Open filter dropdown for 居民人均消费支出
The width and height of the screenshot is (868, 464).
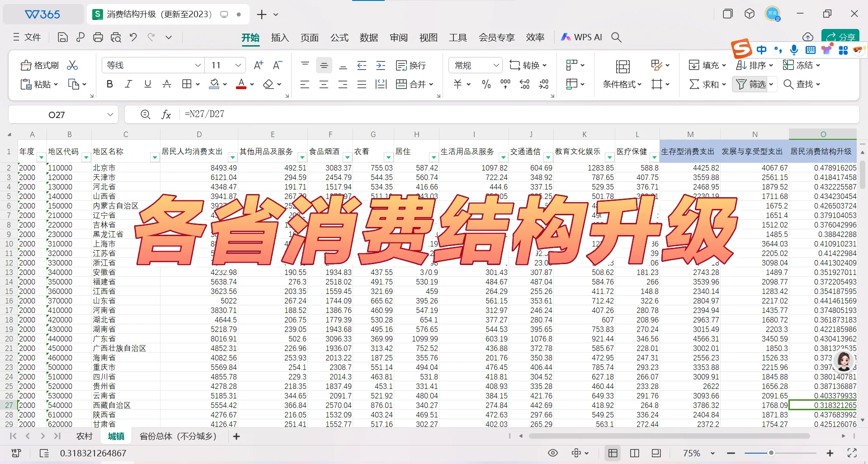click(x=232, y=157)
